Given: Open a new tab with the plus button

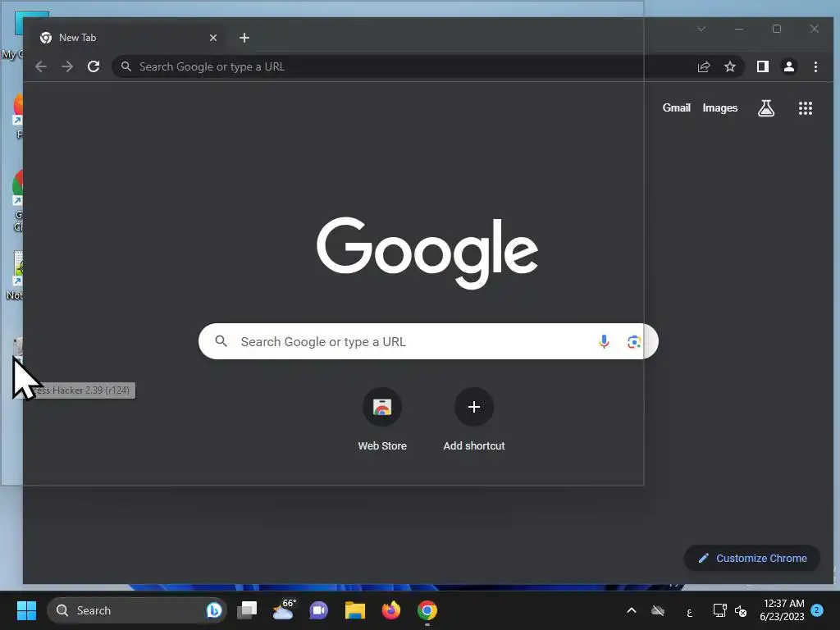Looking at the screenshot, I should pos(244,38).
